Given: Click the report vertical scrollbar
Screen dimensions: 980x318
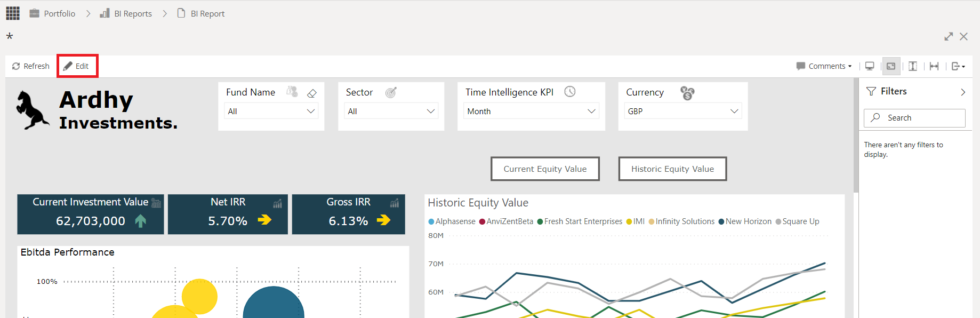Looking at the screenshot, I should tap(856, 136).
